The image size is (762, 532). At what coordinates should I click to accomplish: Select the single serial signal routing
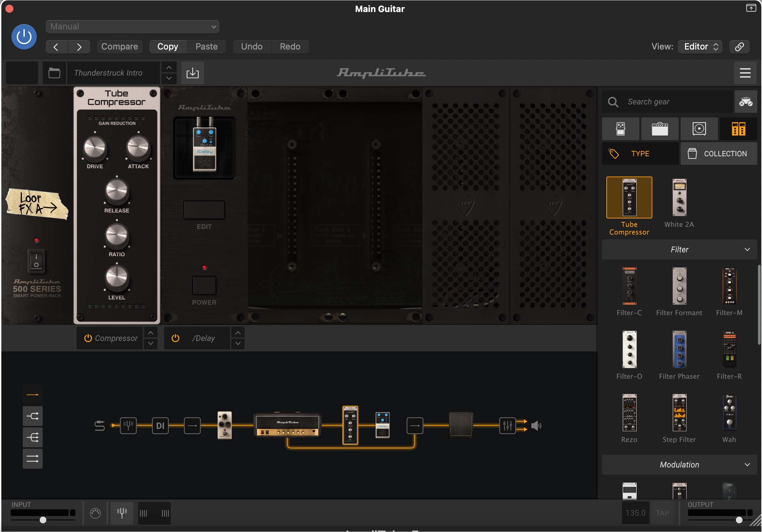point(32,395)
